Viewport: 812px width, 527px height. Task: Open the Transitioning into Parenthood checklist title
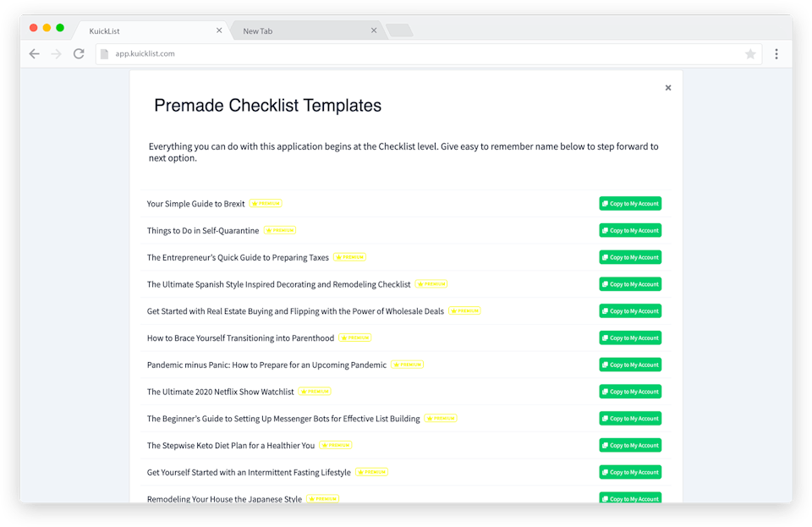[x=240, y=338]
